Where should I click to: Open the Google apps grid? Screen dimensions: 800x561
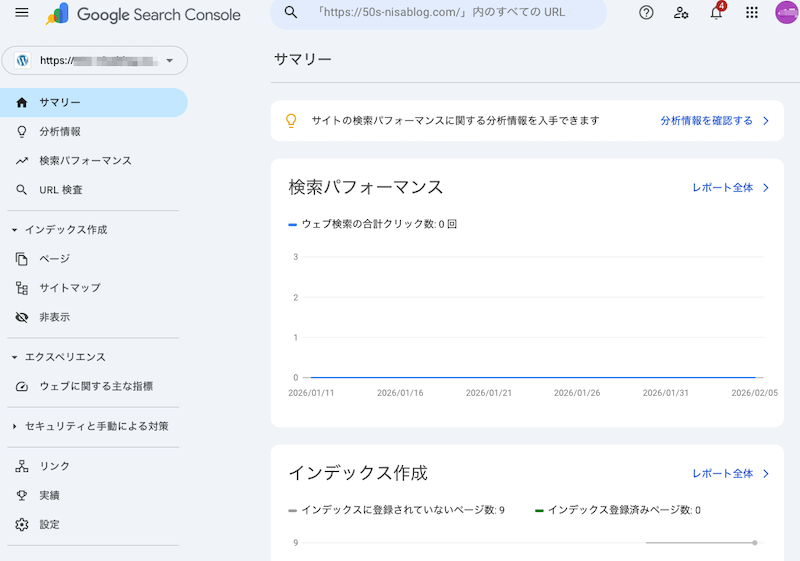(x=752, y=13)
